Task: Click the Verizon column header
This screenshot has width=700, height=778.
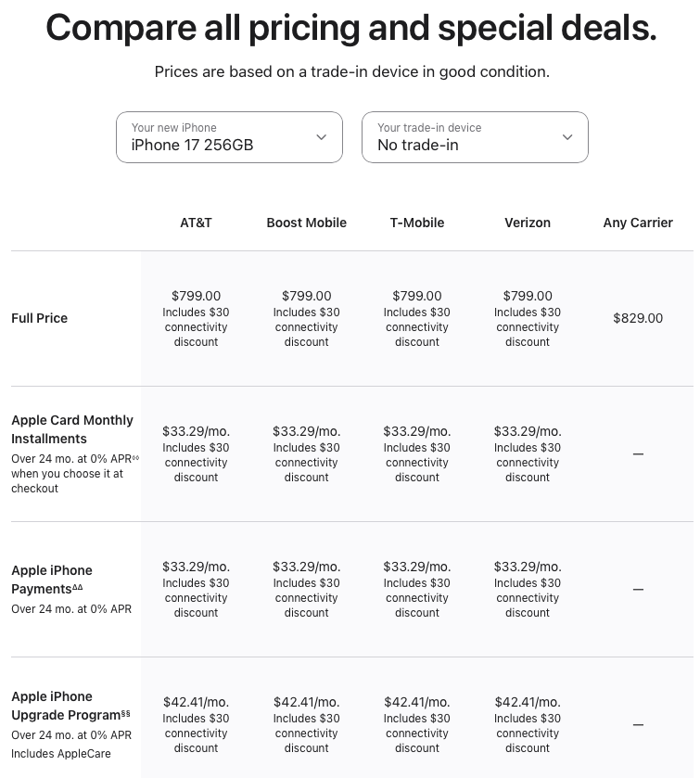Action: 528,223
